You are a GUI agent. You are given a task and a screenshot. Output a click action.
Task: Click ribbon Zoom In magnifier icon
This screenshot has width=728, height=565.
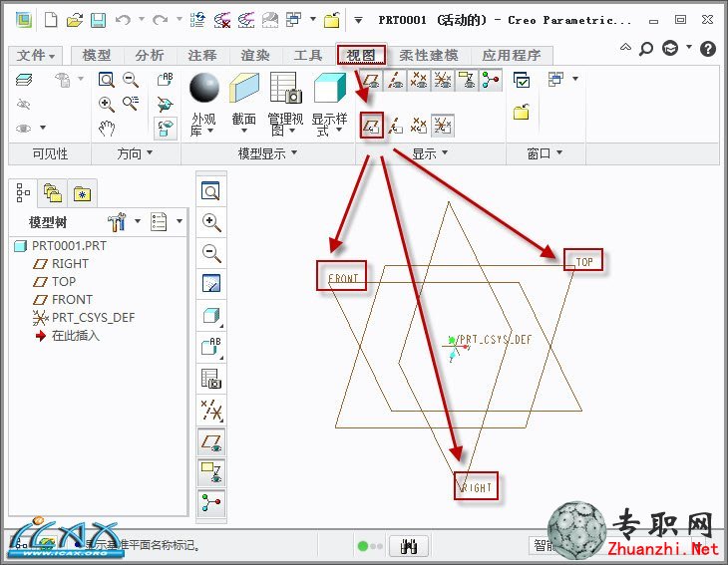(107, 104)
